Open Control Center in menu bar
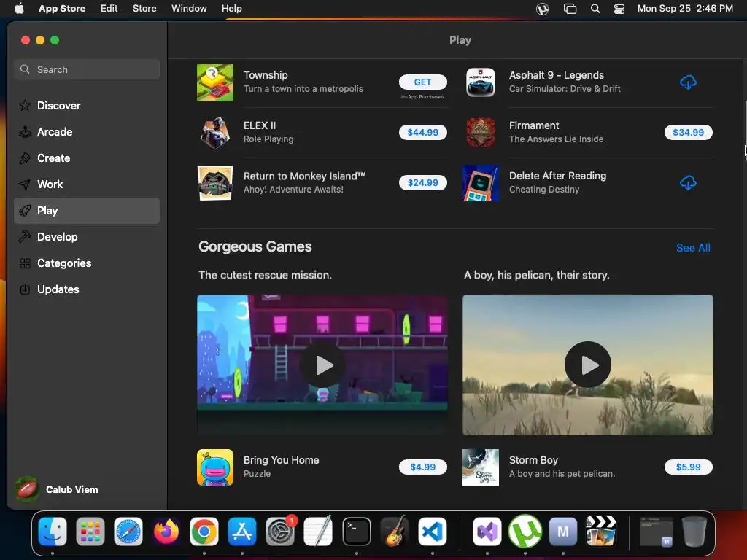The height and width of the screenshot is (560, 747). coord(619,9)
